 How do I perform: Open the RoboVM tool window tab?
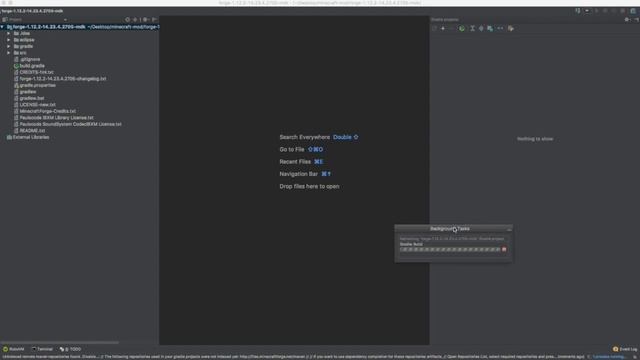point(13,349)
